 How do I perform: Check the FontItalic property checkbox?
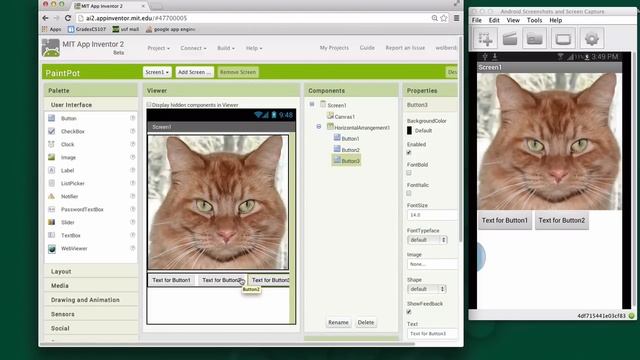(x=409, y=193)
